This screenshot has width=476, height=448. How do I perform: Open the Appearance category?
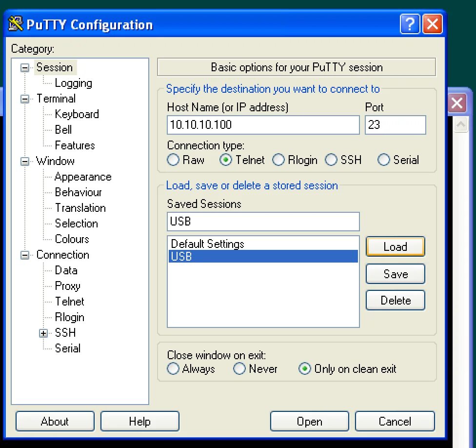(83, 177)
